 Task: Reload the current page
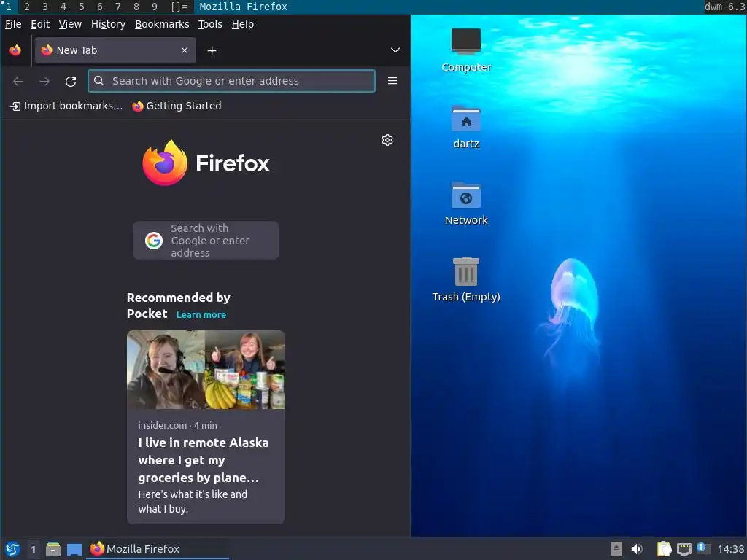(71, 82)
